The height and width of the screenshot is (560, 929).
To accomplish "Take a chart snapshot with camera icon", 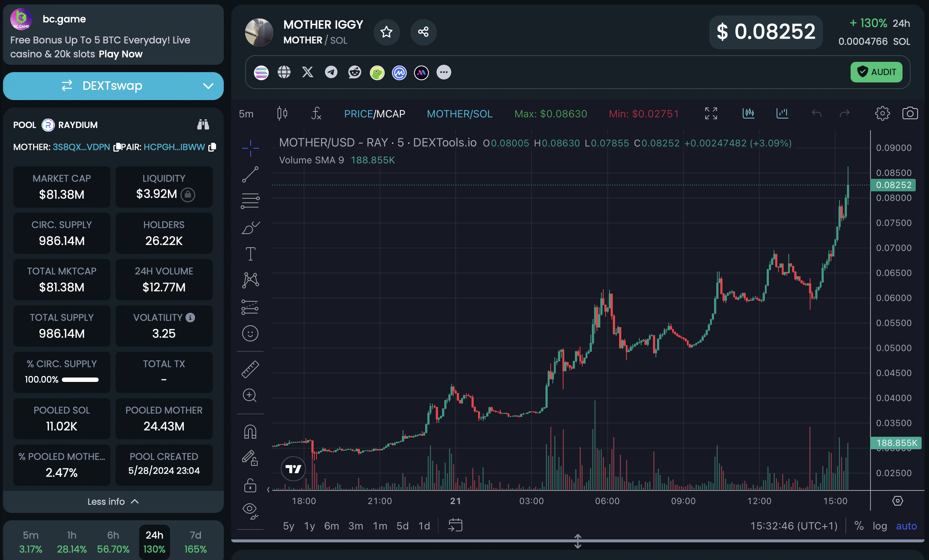I will point(910,113).
